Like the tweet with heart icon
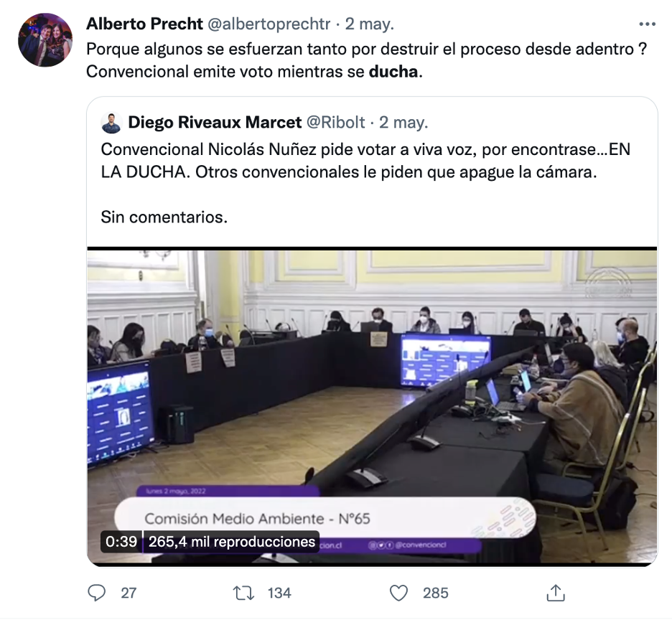This screenshot has width=672, height=620. click(x=398, y=593)
